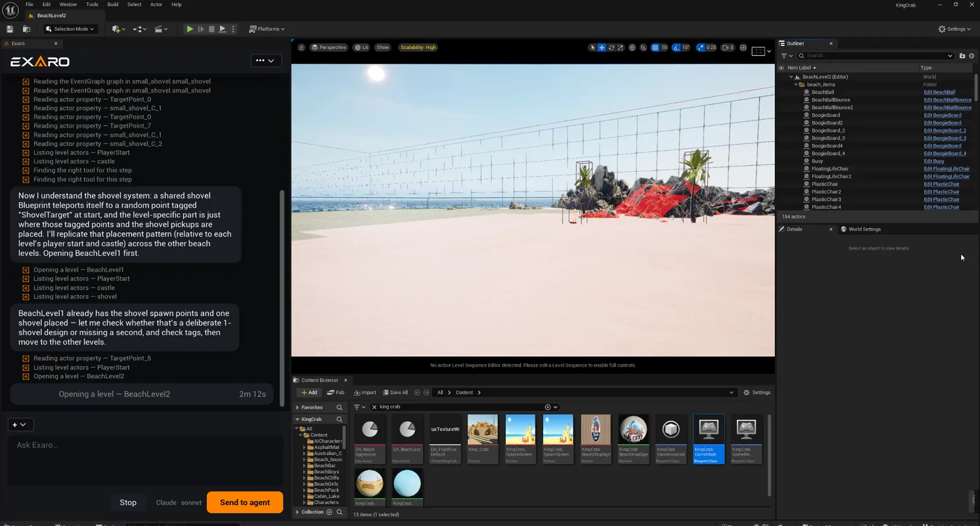Click the green Play button

point(190,29)
